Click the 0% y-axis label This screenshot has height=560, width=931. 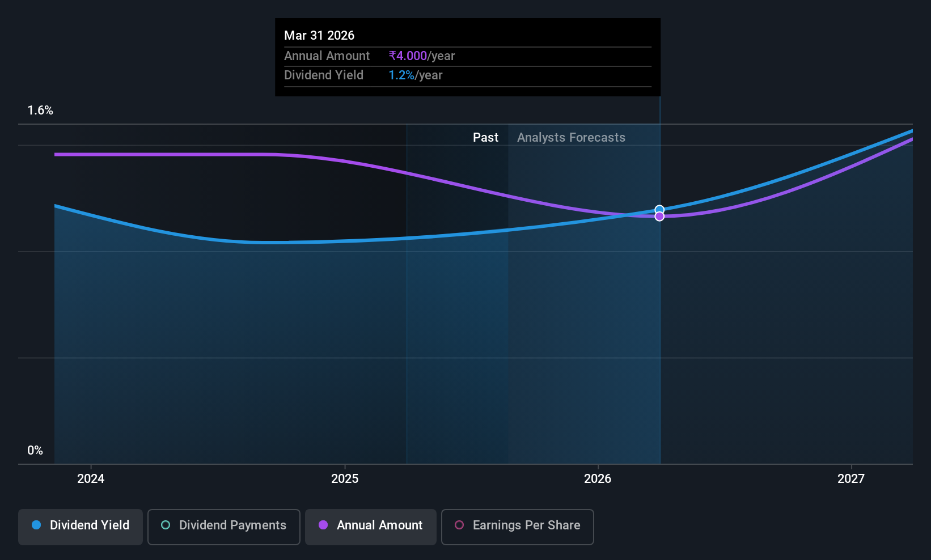pyautogui.click(x=35, y=451)
